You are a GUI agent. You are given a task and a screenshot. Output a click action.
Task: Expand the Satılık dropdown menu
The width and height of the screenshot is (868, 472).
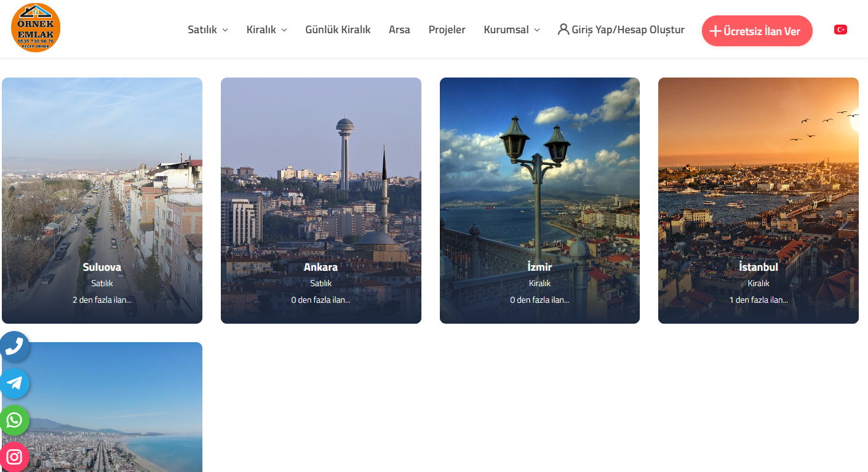tap(208, 30)
